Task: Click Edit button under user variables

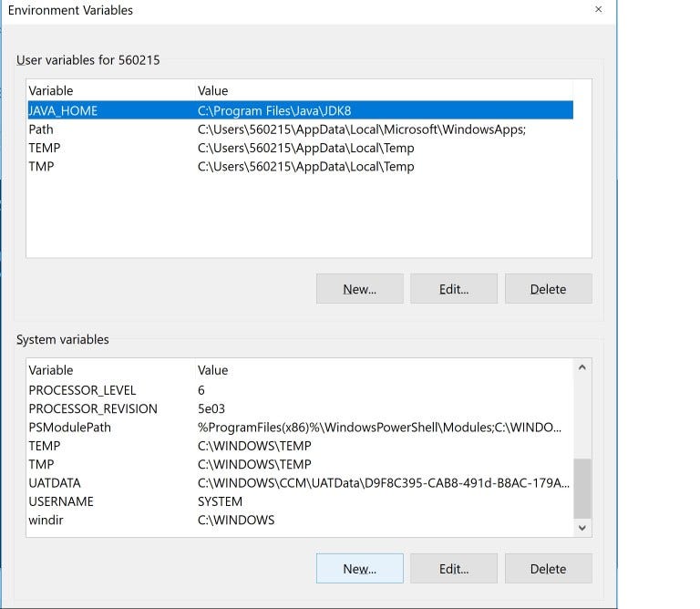Action: 454,289
